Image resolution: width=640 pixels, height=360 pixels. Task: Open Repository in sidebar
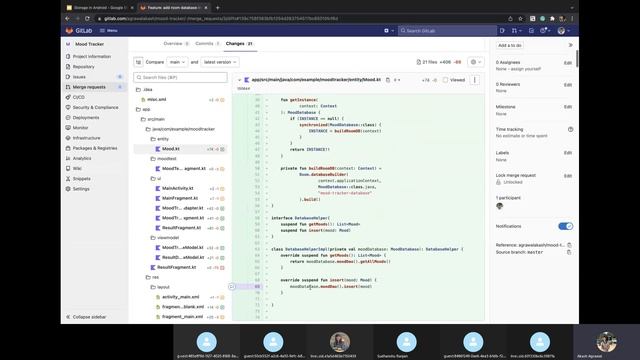(83, 67)
